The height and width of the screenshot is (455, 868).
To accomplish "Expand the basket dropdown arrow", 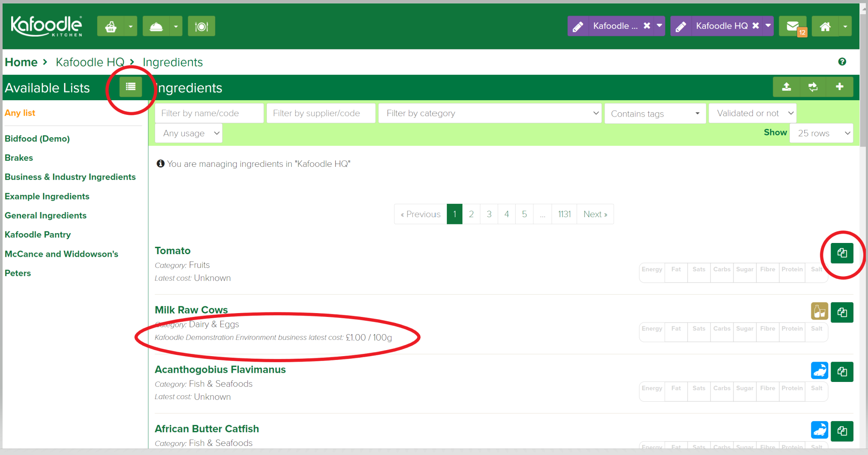I will 131,26.
